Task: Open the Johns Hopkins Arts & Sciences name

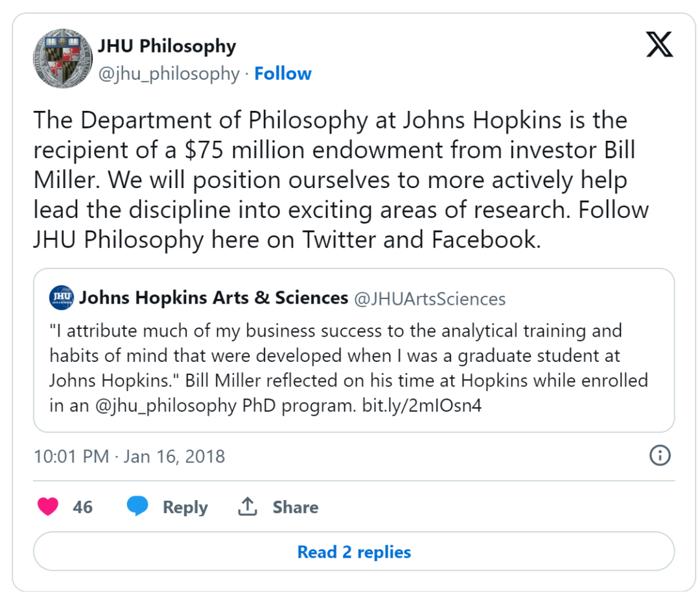Action: [x=213, y=298]
